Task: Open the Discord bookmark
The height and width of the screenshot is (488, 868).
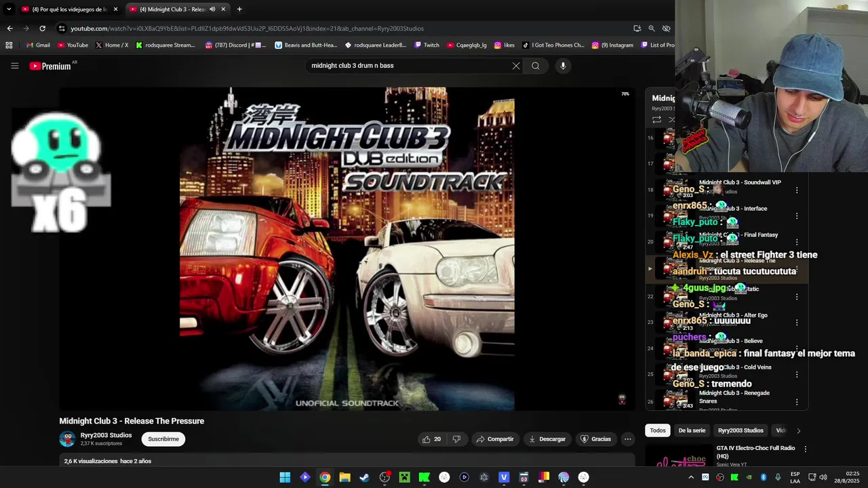Action: coord(235,45)
